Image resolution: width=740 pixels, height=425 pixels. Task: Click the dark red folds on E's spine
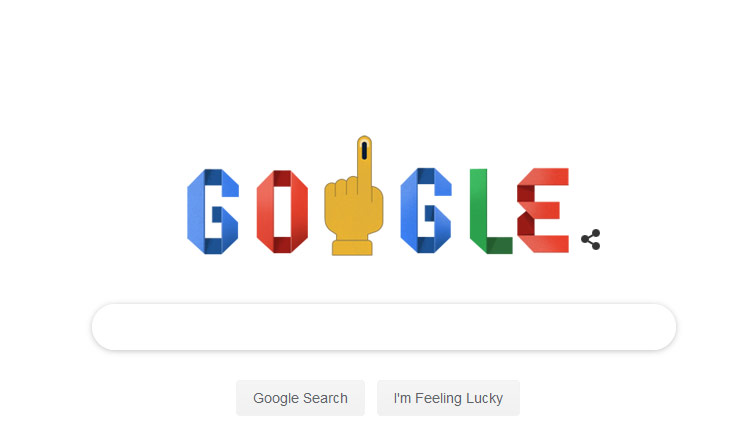tap(526, 210)
